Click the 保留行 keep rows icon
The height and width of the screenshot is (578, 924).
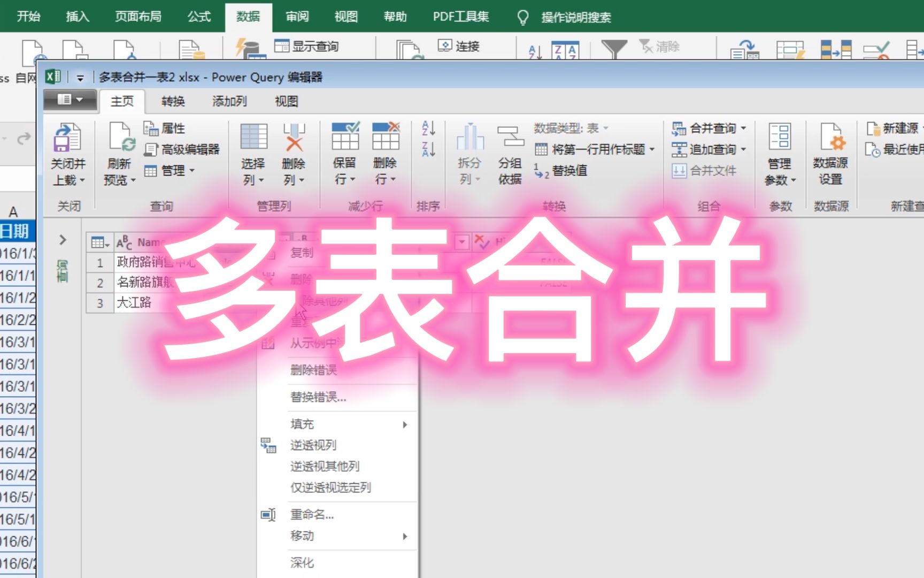point(345,136)
